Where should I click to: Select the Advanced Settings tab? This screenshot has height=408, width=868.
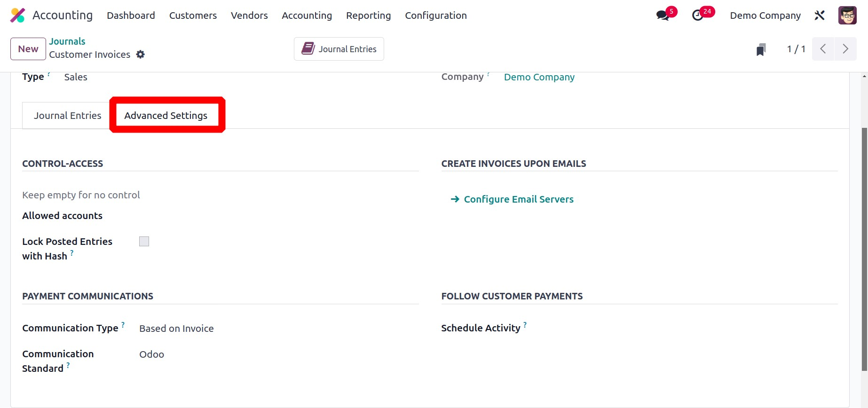coord(166,116)
